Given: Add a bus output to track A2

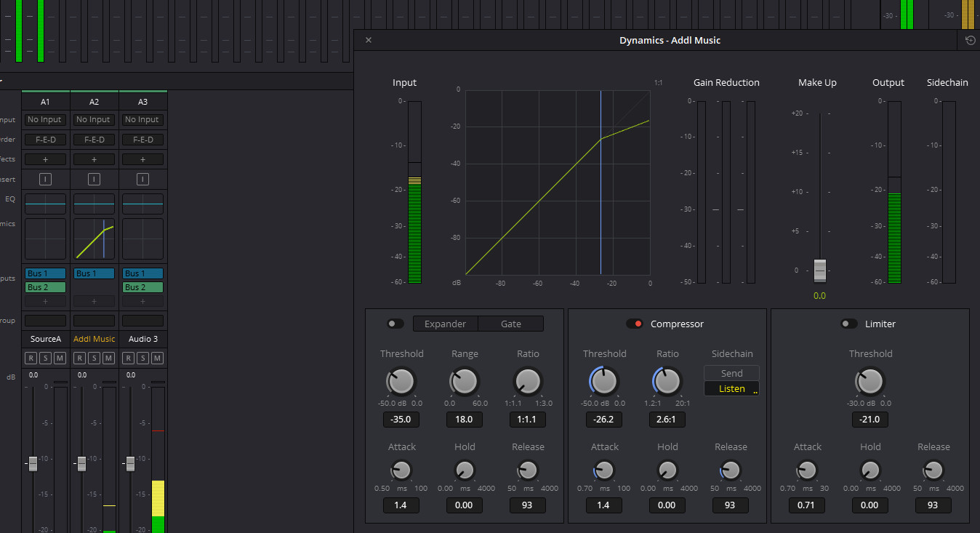Looking at the screenshot, I should 94,301.
